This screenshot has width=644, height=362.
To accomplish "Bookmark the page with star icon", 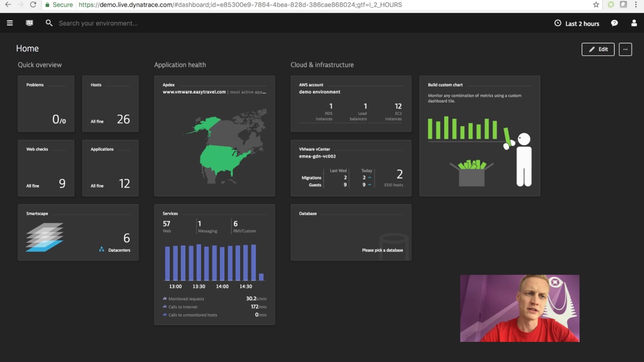I will click(596, 5).
